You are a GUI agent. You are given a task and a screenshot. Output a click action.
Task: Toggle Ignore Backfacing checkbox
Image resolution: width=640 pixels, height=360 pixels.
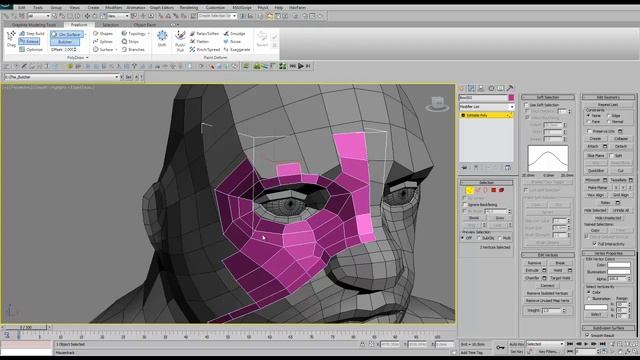coord(464,204)
